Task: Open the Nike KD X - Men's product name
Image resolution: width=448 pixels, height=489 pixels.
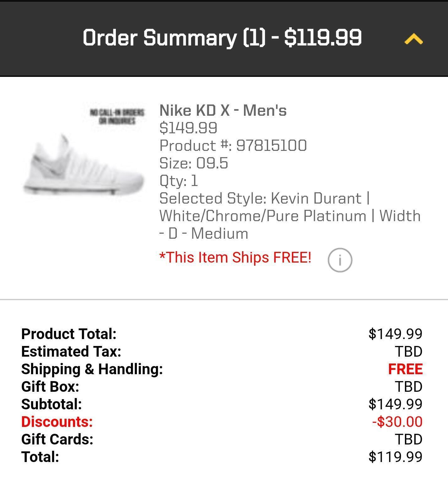Action: [x=223, y=110]
